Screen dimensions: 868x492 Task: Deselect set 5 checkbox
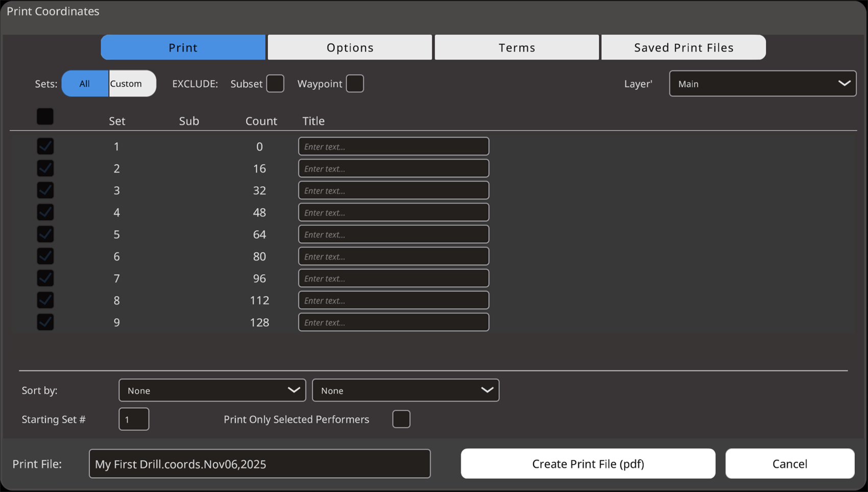[45, 235]
